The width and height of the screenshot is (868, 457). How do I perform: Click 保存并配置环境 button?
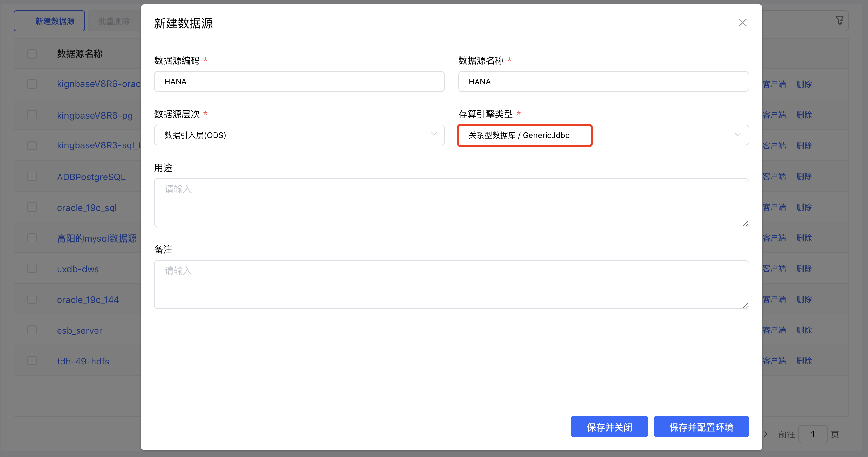[701, 427]
